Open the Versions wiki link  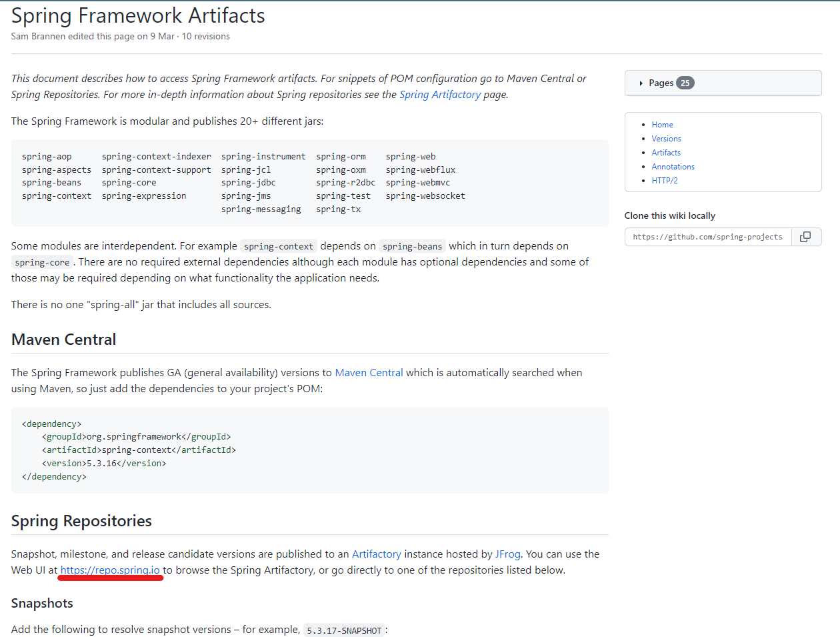[666, 139]
